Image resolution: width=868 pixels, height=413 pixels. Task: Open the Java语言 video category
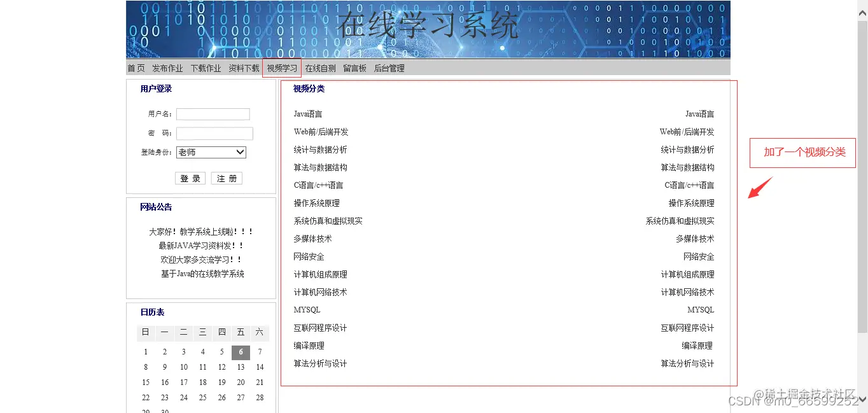click(307, 114)
